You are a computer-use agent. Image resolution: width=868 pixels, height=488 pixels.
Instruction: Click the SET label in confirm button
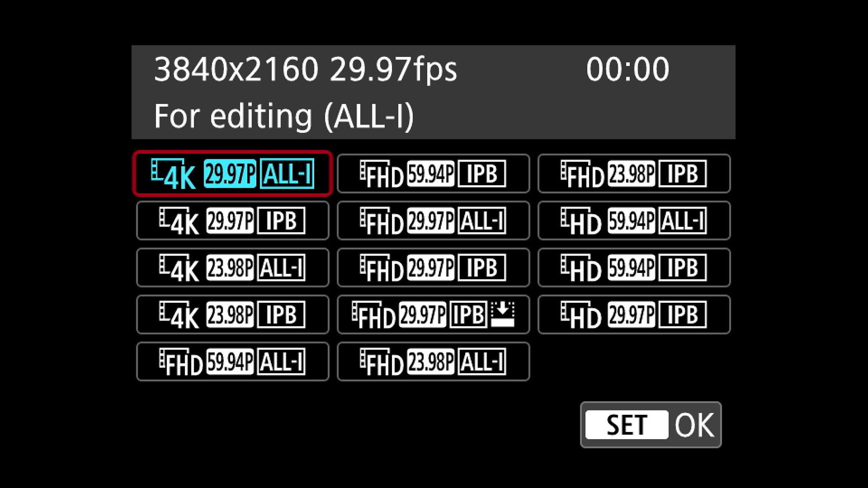626,424
